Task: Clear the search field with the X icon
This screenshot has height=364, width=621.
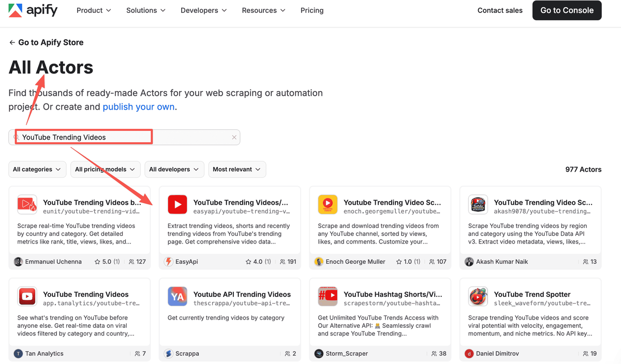Action: coord(234,138)
